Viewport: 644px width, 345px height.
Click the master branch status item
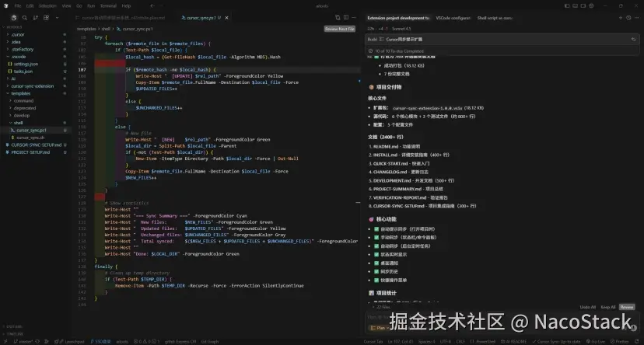click(23, 341)
